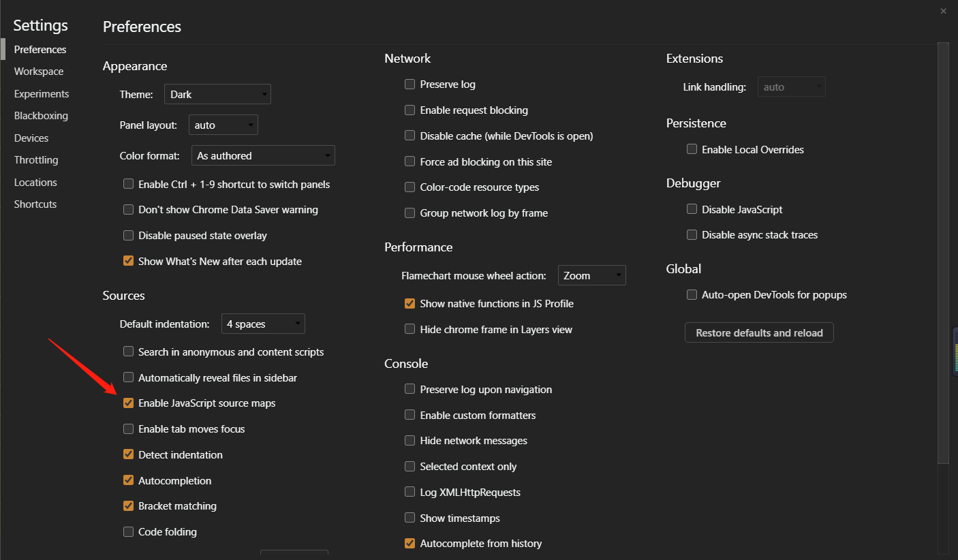Uncheck Show native functions in JS Profile
The height and width of the screenshot is (560, 958).
pos(410,304)
